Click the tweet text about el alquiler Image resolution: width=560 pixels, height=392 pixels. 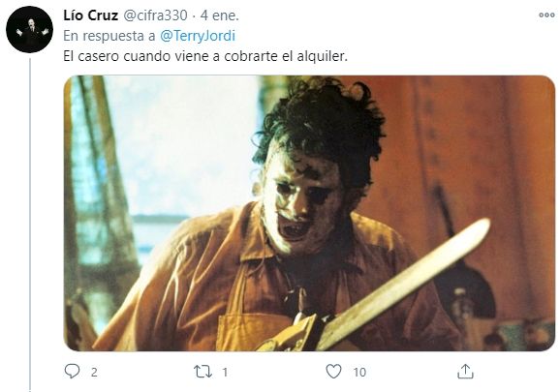pyautogui.click(x=205, y=56)
